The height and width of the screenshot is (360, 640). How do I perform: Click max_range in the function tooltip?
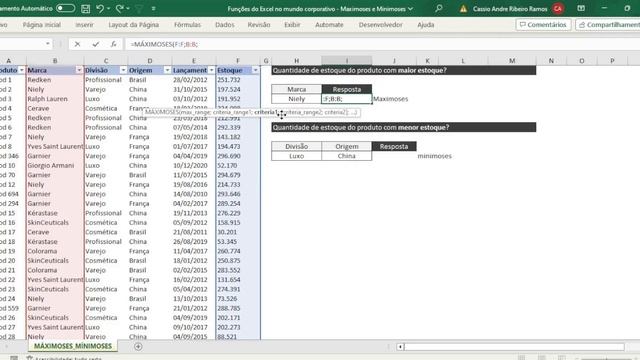(196, 112)
